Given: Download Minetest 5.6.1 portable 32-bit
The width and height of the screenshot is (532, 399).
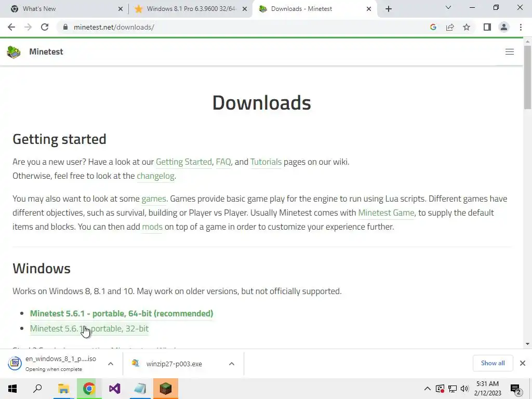Looking at the screenshot, I should (89, 328).
